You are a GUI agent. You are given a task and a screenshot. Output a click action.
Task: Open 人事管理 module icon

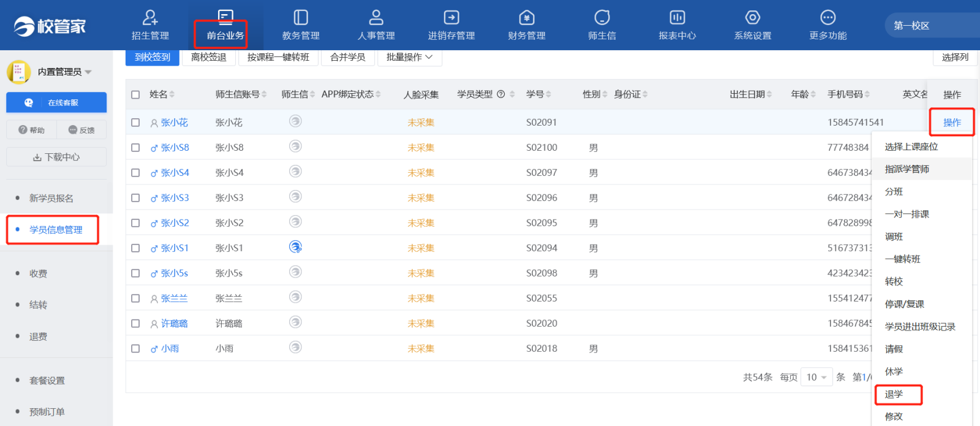[x=376, y=17]
